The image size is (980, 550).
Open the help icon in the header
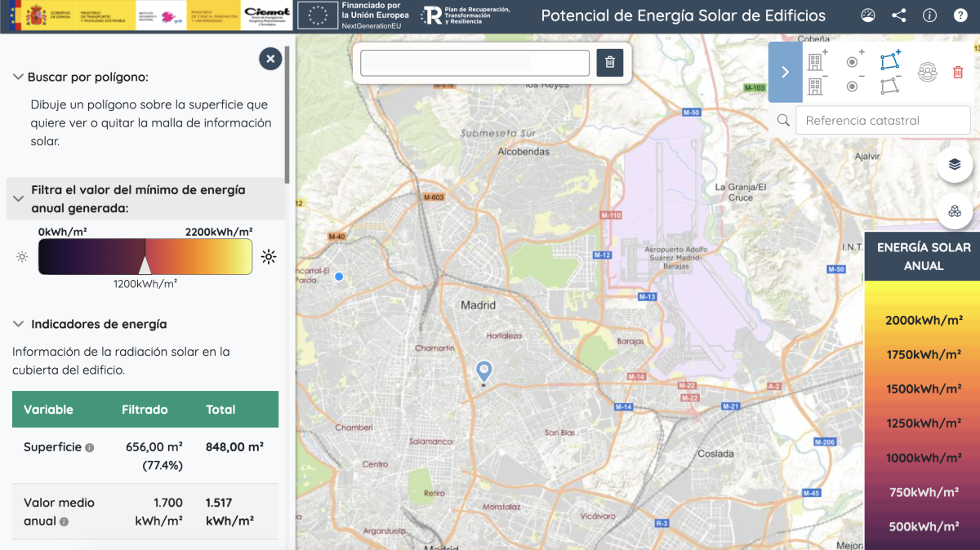pyautogui.click(x=960, y=15)
